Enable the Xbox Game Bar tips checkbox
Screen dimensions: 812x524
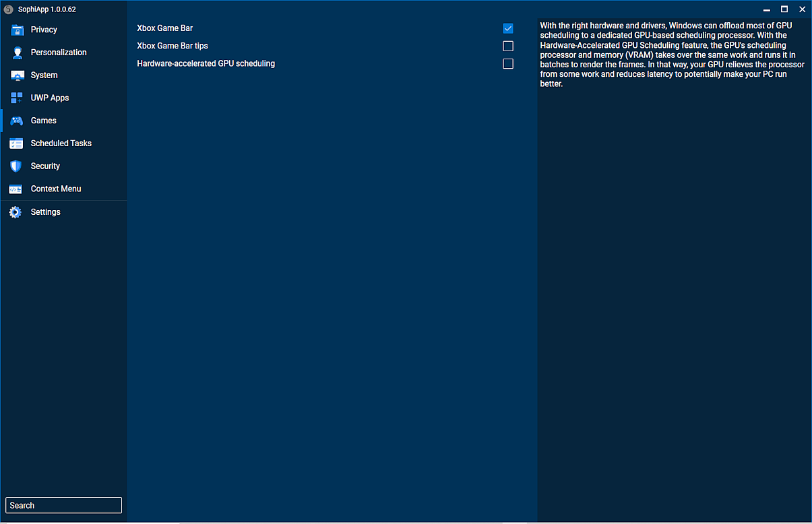pos(508,46)
